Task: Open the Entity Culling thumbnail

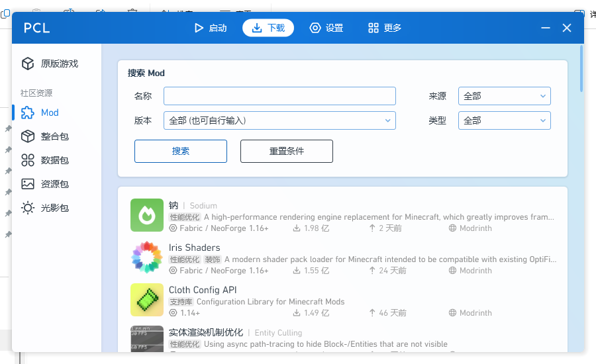Action: [x=147, y=339]
